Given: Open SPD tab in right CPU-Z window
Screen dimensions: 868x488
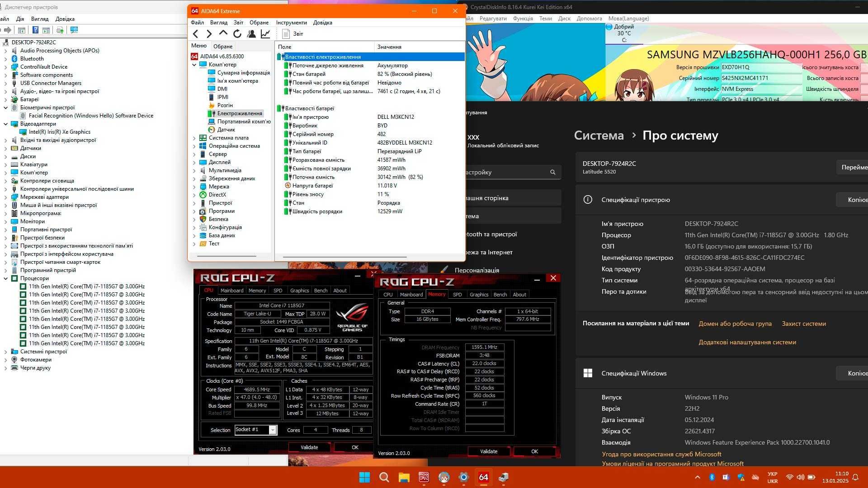Looking at the screenshot, I should (458, 295).
